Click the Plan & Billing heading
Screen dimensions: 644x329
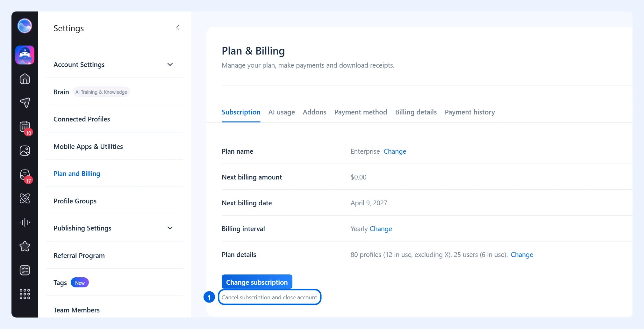point(253,51)
